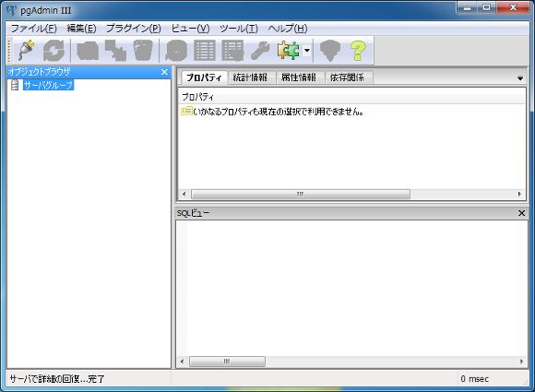
Task: Open the ファイル(F) menu
Action: point(33,29)
